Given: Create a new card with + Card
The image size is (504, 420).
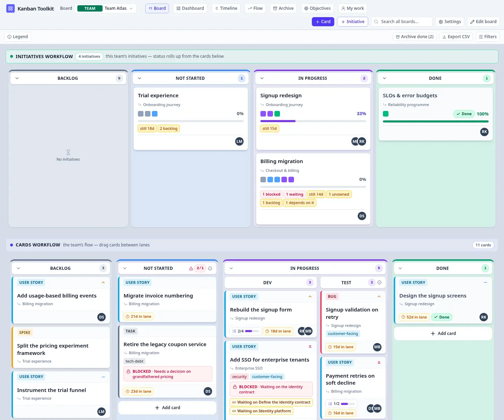Looking at the screenshot, I should (x=323, y=22).
